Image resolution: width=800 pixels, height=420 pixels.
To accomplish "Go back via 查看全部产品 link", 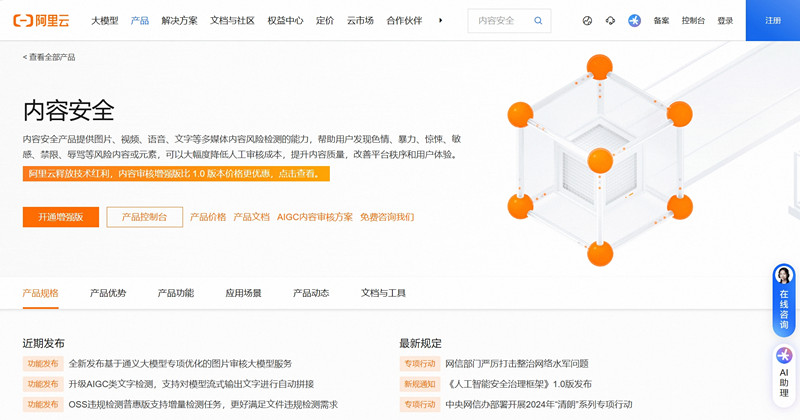I will (49, 57).
